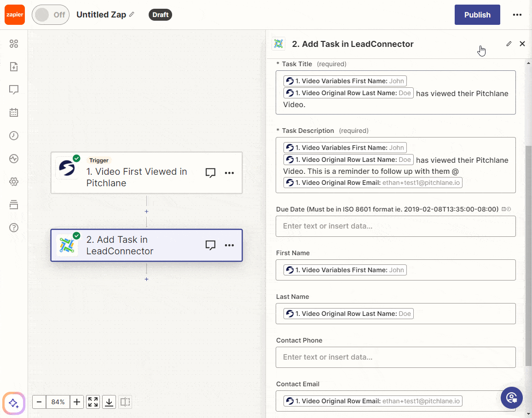Zoom in the canvas with plus
532x418 pixels.
pyautogui.click(x=77, y=402)
